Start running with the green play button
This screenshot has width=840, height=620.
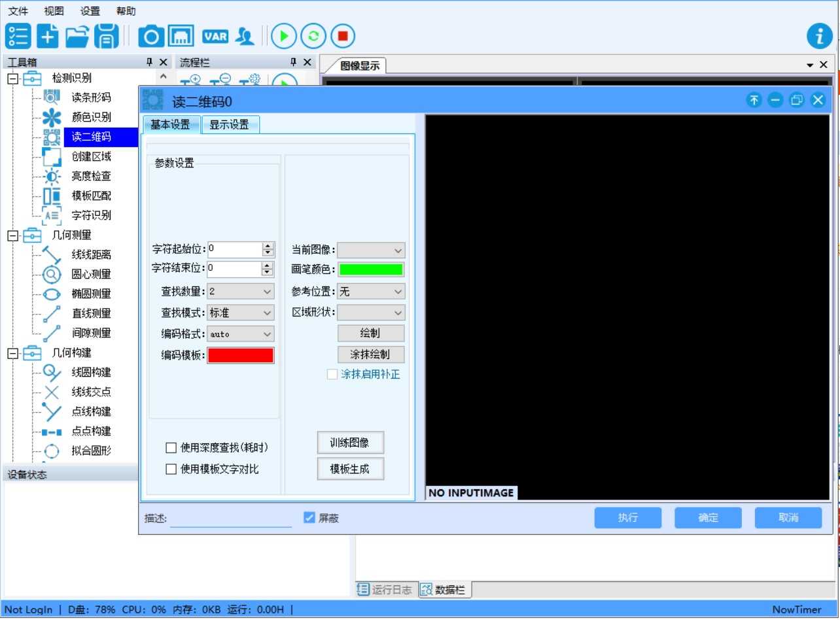point(284,36)
